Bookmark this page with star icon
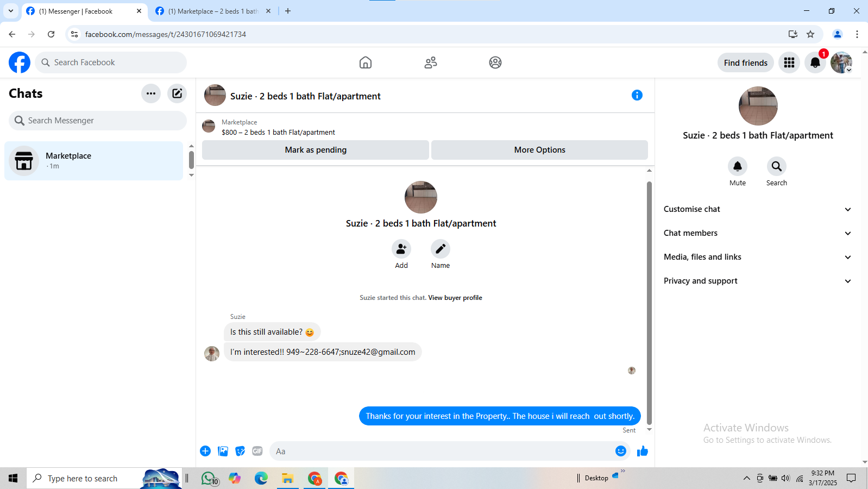Screen dimensions: 868x489 [x=810, y=34]
